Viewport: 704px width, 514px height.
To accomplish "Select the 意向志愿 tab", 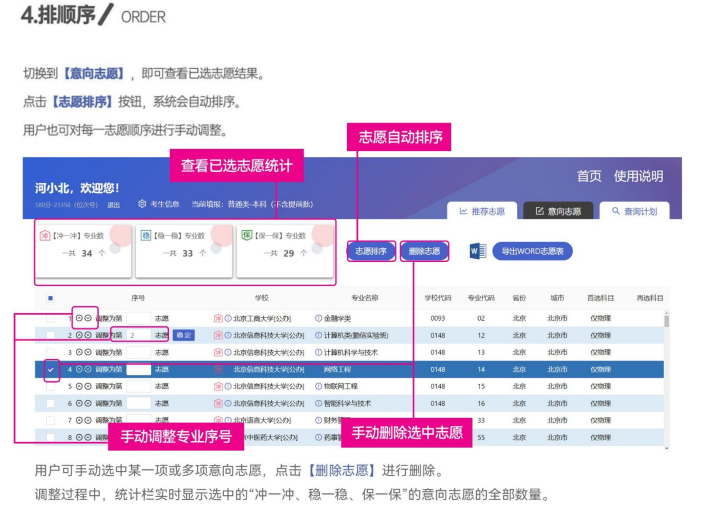I will coord(559,211).
